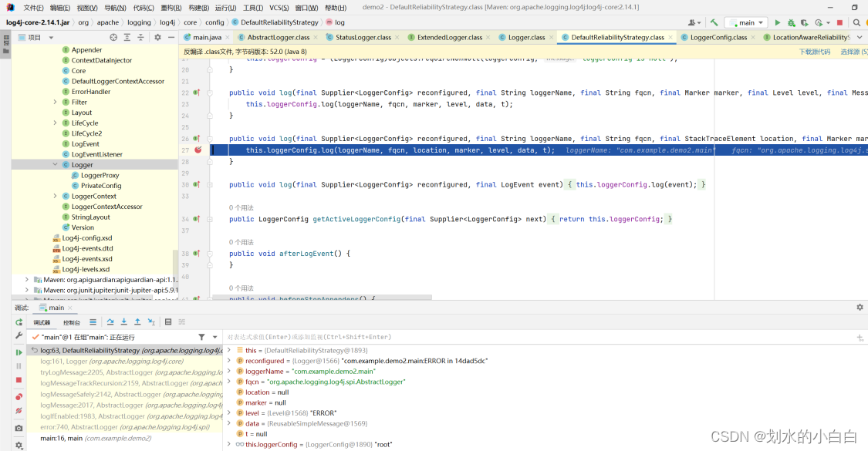Image resolution: width=868 pixels, height=451 pixels.
Task: Open the VCS menu
Action: [x=279, y=8]
